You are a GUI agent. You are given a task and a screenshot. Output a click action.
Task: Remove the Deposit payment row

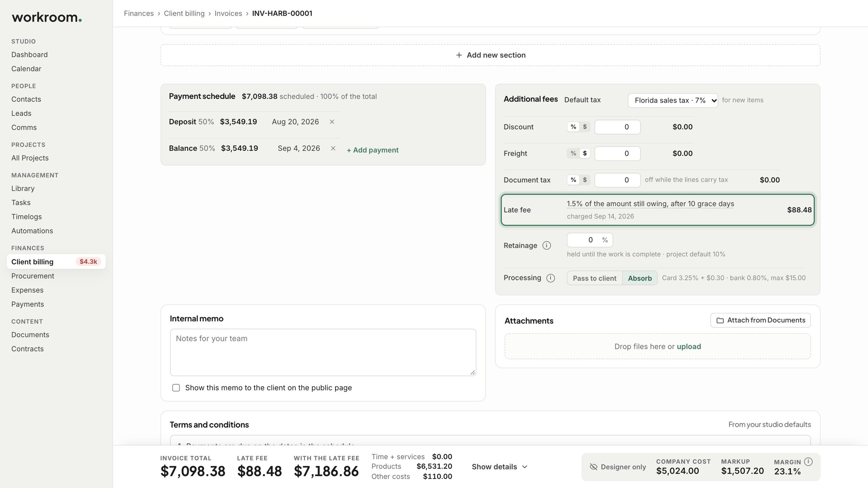coord(332,122)
